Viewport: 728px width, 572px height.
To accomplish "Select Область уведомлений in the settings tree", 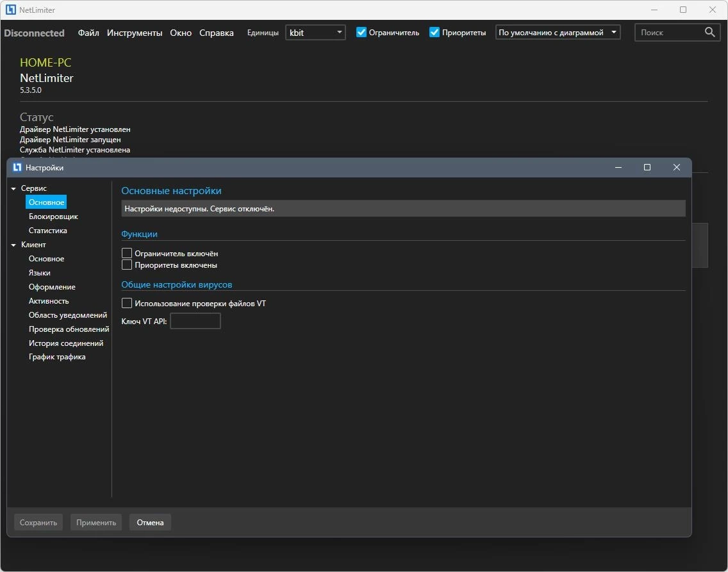I will [68, 315].
